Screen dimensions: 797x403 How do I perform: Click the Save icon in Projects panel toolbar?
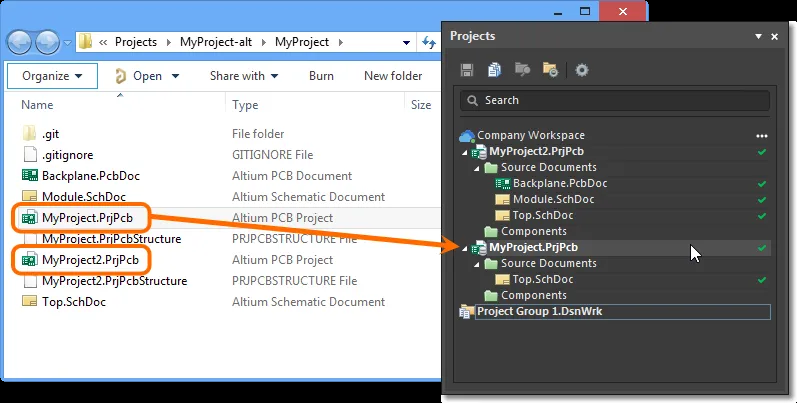pos(467,70)
